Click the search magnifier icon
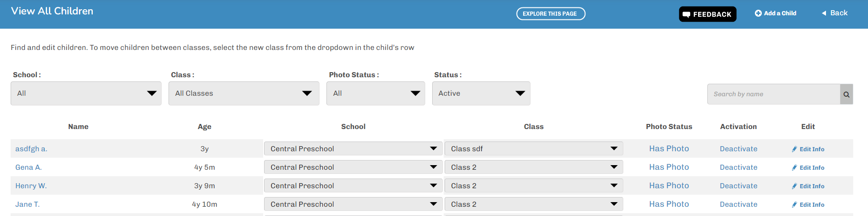This screenshot has width=868, height=216. click(x=846, y=94)
